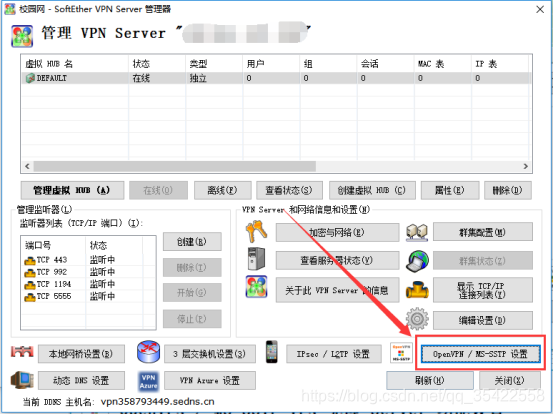Click 创建虚拟 HUB (C) button
The width and height of the screenshot is (554, 414).
tap(372, 190)
